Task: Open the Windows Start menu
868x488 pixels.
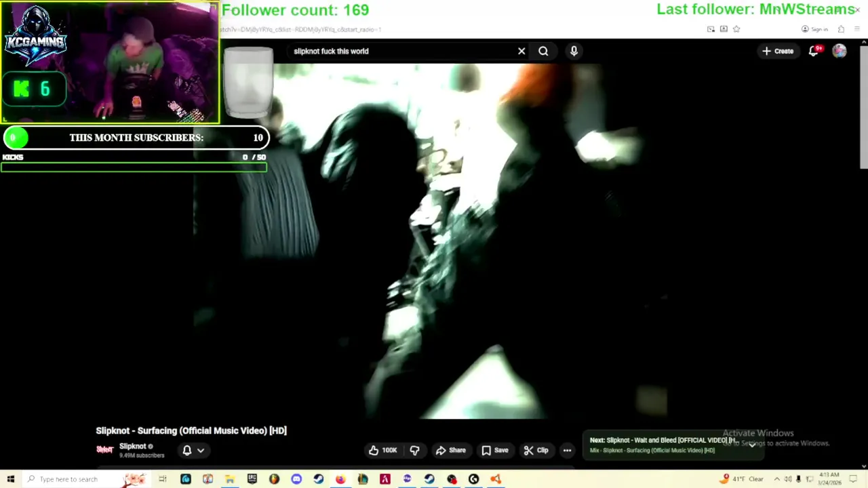Action: 10,479
